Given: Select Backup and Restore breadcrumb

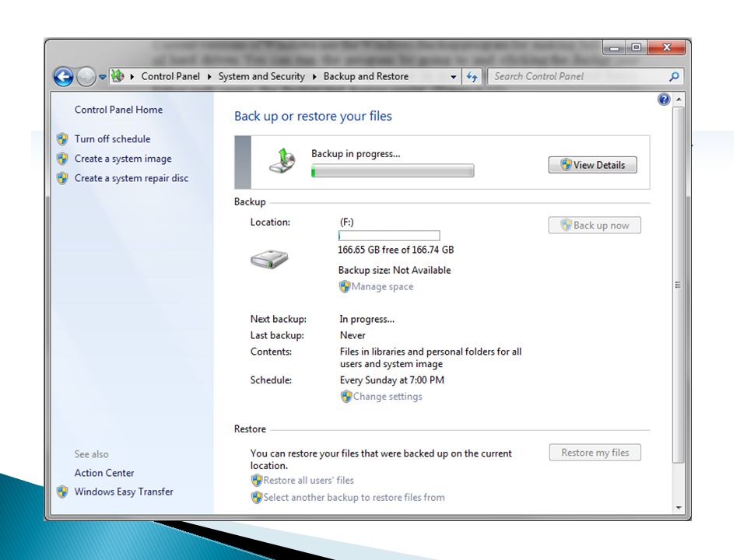Looking at the screenshot, I should [366, 76].
